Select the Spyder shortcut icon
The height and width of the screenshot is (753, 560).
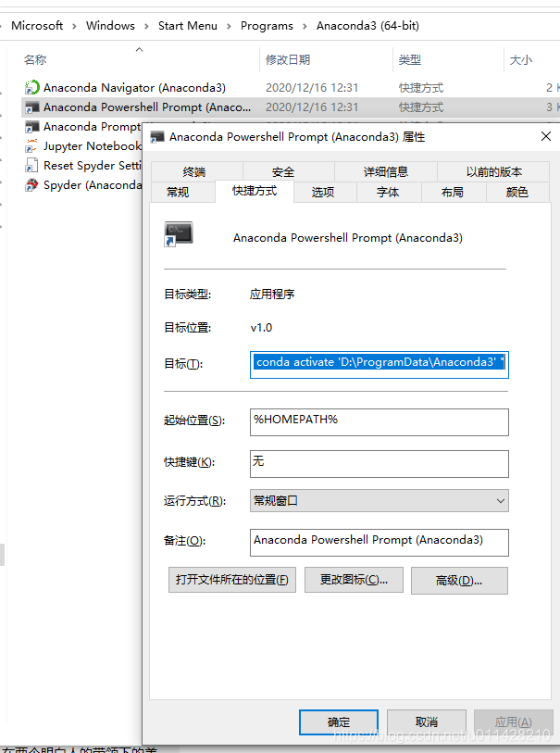[31, 185]
